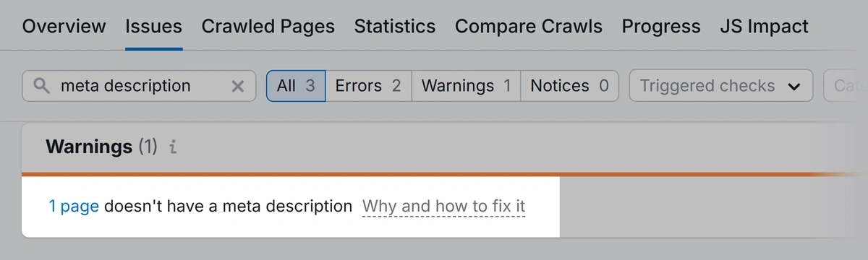Open the Compare Crawls tab

[529, 27]
